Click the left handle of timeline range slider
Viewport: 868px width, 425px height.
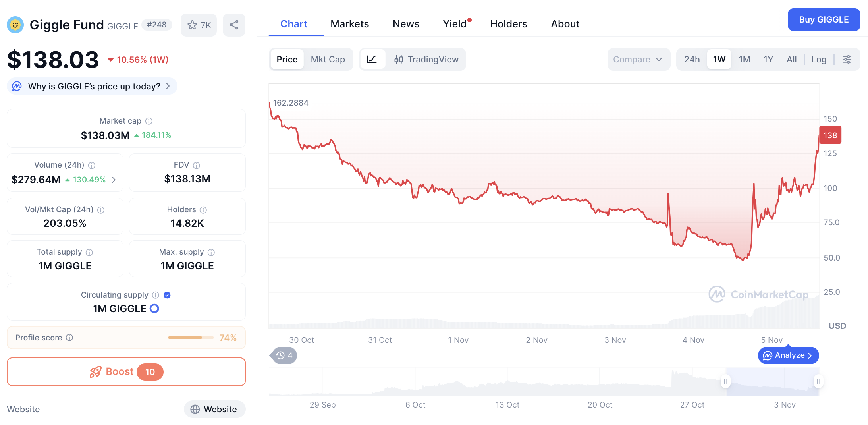click(x=725, y=381)
